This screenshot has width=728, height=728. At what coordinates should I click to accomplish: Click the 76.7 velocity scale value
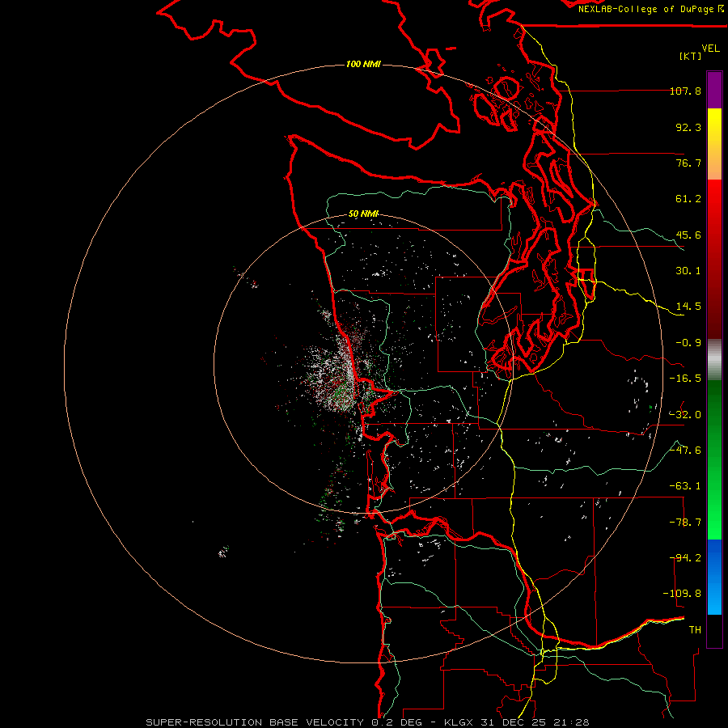pyautogui.click(x=688, y=163)
